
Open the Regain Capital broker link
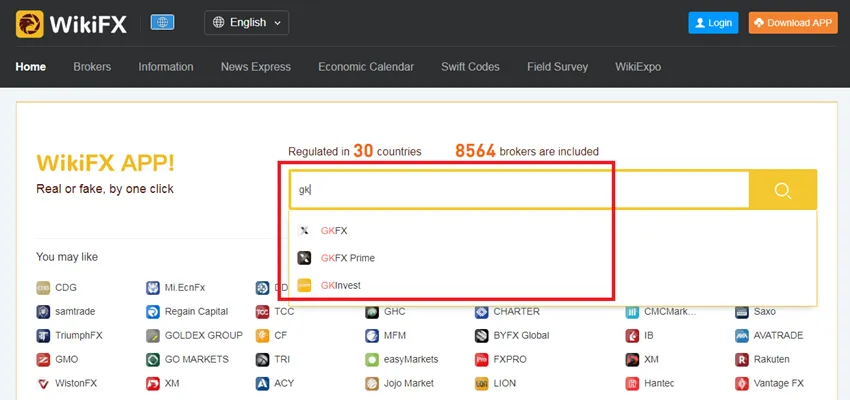tap(196, 312)
